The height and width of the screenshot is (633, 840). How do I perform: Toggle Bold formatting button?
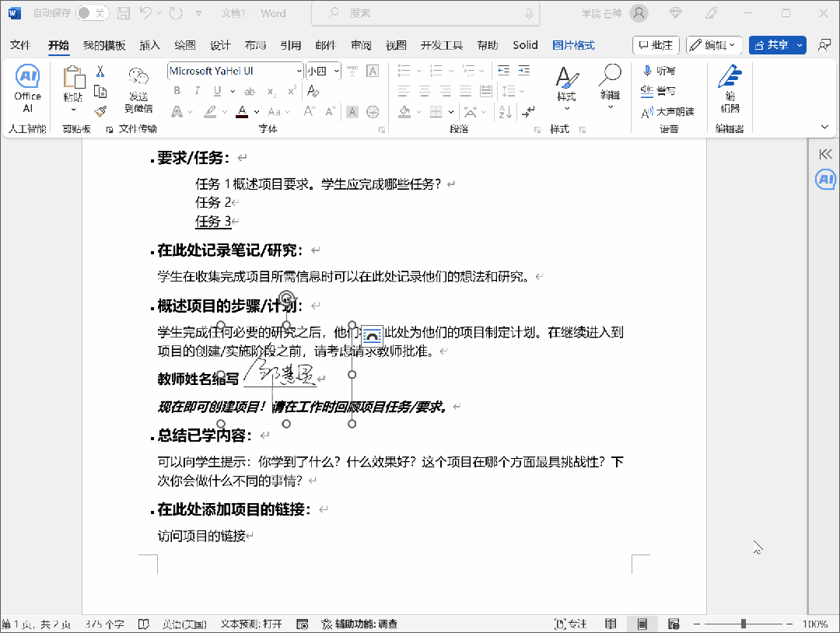(177, 91)
